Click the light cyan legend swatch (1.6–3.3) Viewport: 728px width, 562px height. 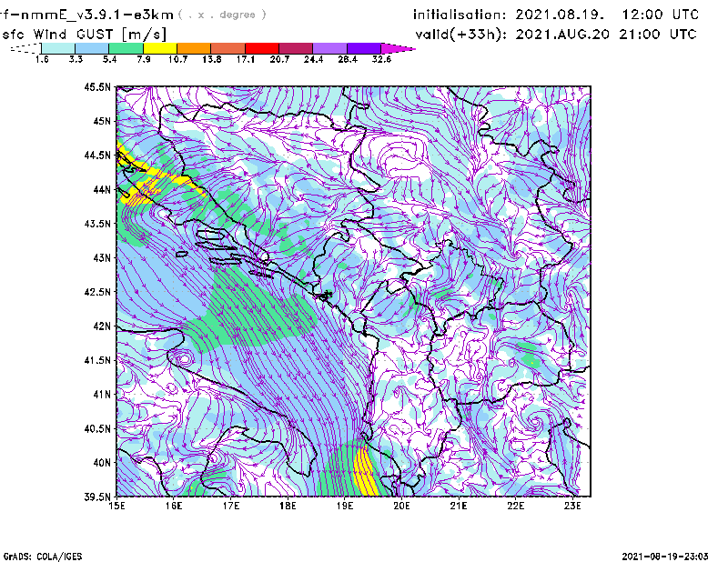[58, 48]
